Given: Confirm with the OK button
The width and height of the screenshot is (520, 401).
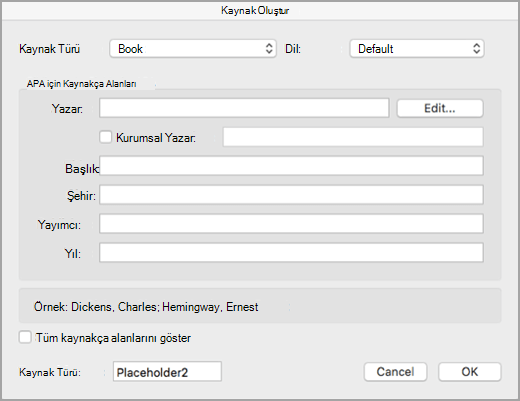Looking at the screenshot, I should [x=469, y=372].
